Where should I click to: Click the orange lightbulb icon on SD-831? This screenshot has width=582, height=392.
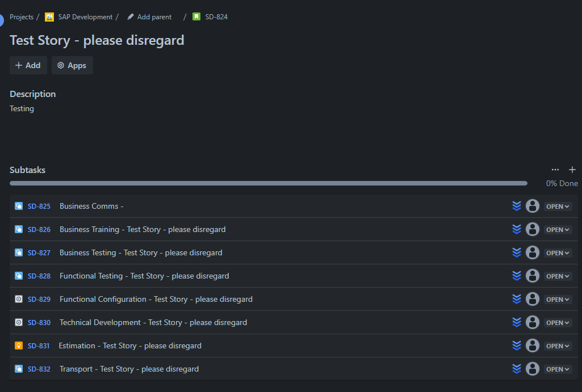pyautogui.click(x=19, y=345)
